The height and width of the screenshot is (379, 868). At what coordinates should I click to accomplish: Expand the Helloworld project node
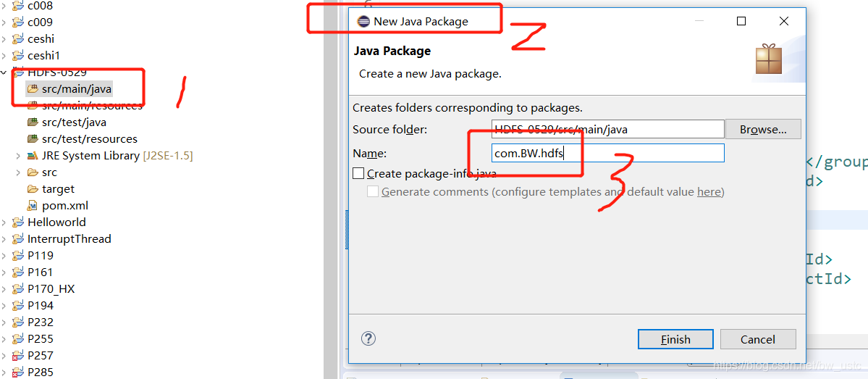click(x=4, y=222)
